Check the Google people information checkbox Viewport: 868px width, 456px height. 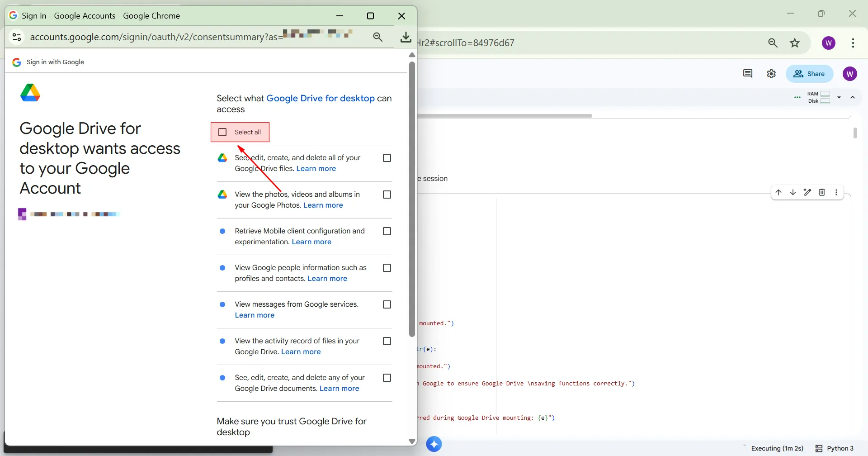point(387,268)
